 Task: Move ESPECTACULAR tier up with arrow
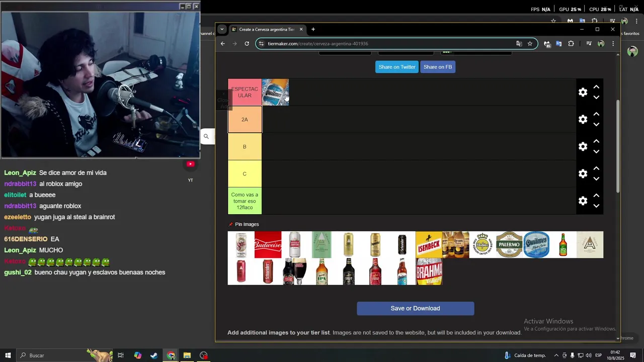[596, 87]
